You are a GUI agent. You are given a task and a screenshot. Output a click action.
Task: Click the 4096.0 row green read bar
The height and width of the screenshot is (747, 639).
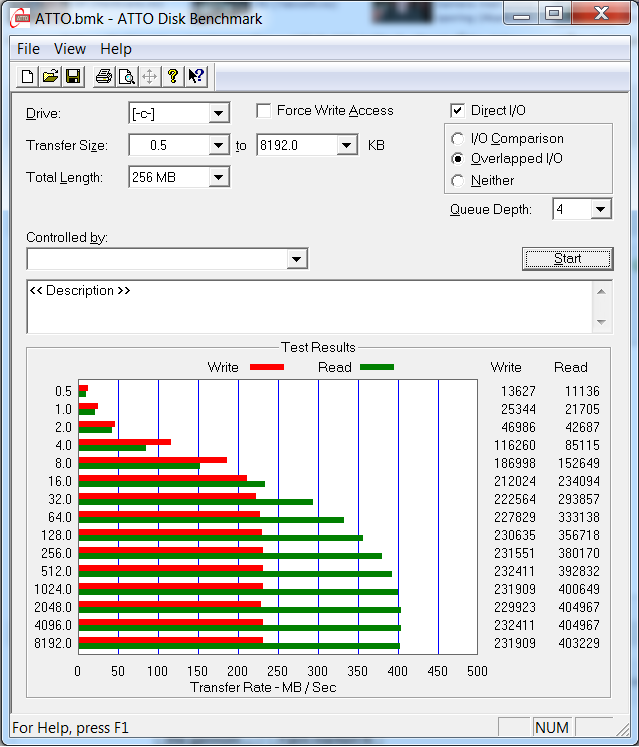[240, 628]
